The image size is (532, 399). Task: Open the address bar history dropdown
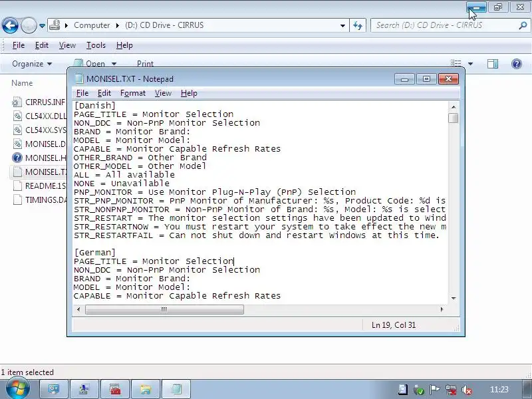point(342,25)
